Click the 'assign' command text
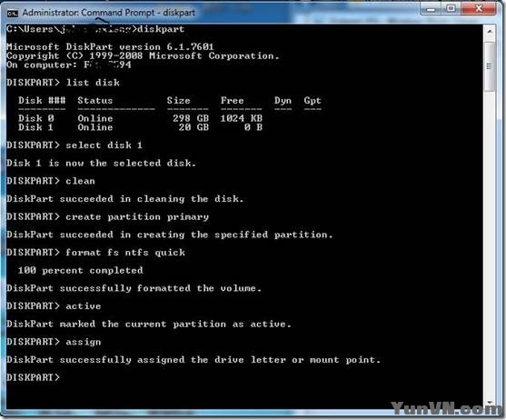 pyautogui.click(x=84, y=342)
